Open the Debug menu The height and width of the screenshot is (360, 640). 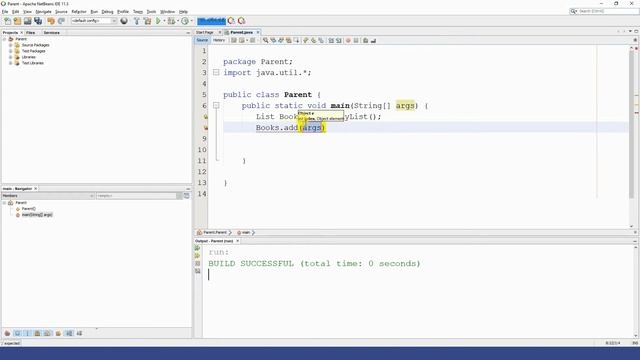(x=107, y=12)
